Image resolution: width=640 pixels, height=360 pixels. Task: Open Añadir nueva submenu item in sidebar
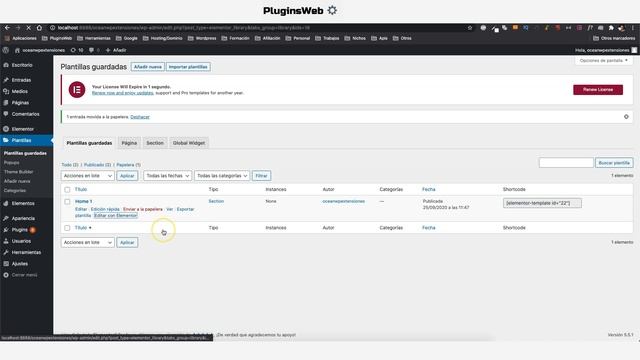(17, 181)
